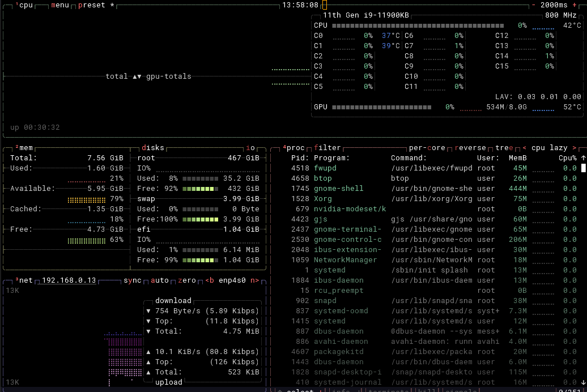Toggle sync scaling in net panel
Image resolution: width=587 pixels, height=392 pixels.
point(133,280)
